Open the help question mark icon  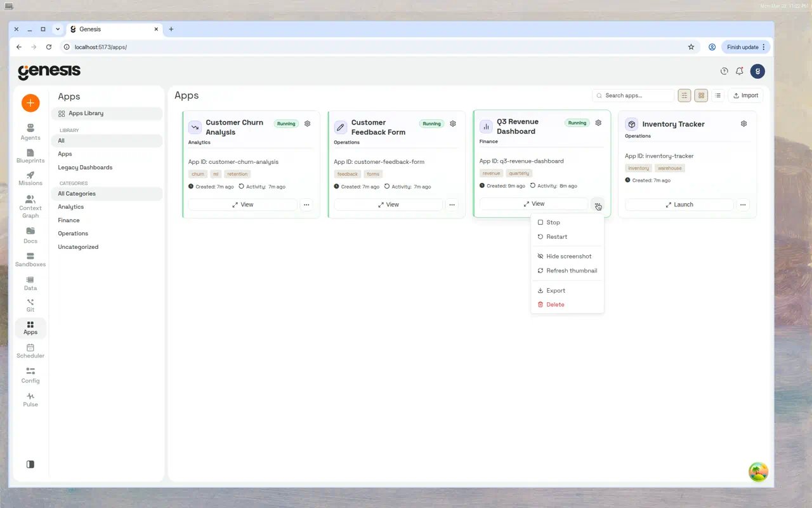point(724,71)
